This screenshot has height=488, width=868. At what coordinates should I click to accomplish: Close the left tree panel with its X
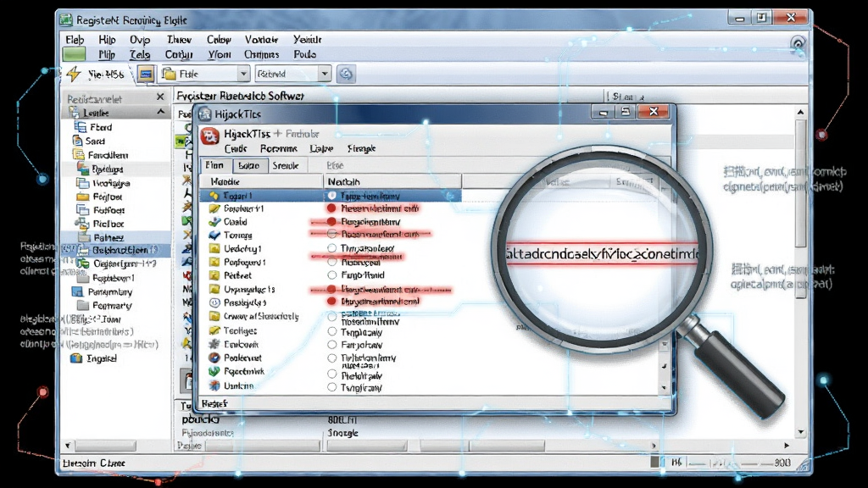[x=160, y=97]
